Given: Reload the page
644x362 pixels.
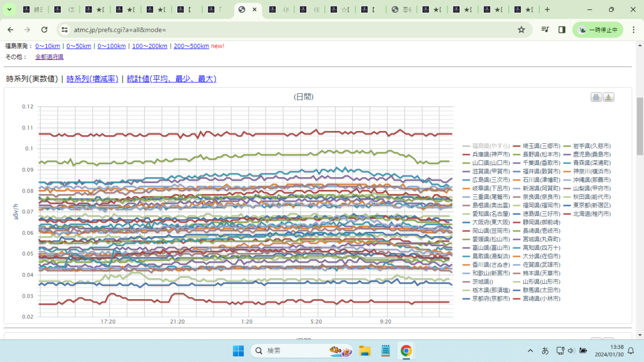Looking at the screenshot, I should (45, 30).
